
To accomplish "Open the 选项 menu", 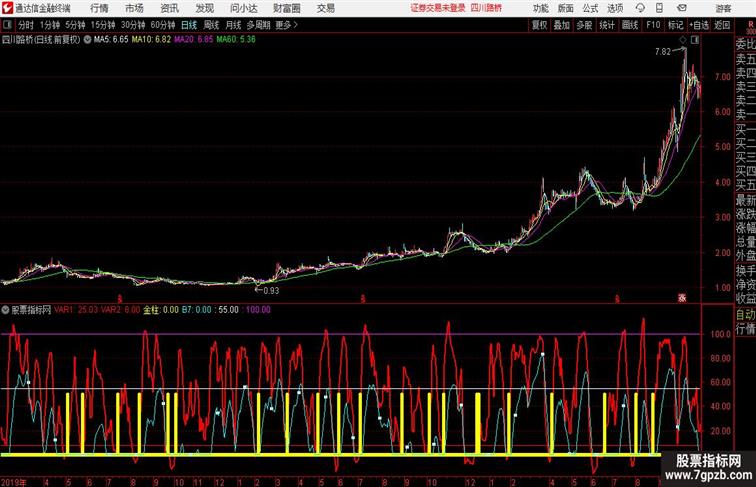I will (615, 8).
